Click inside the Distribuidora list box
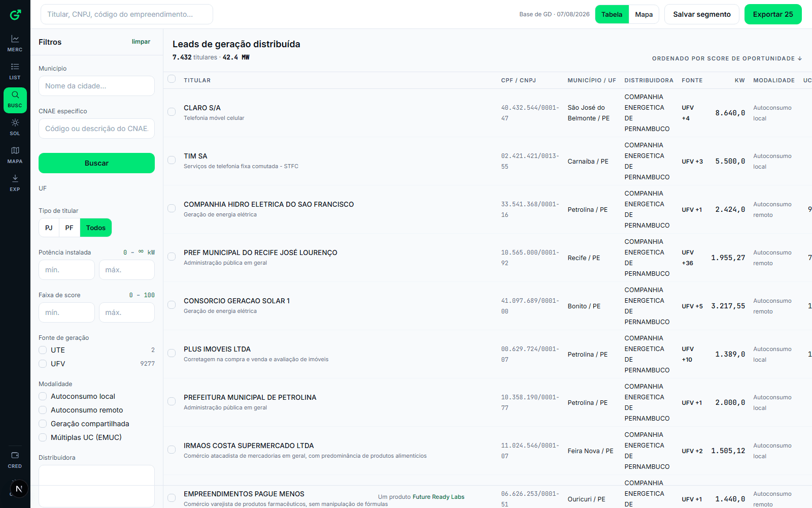This screenshot has width=812, height=508. pyautogui.click(x=96, y=486)
